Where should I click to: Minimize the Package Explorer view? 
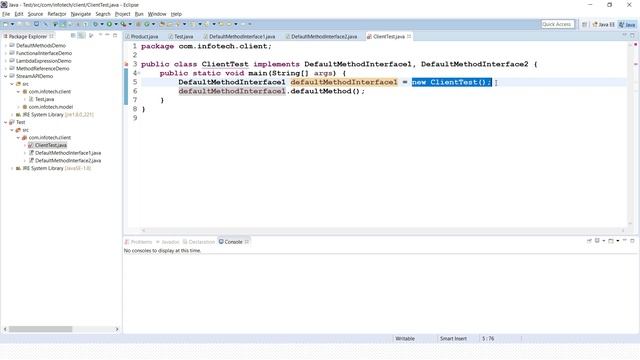tap(107, 36)
